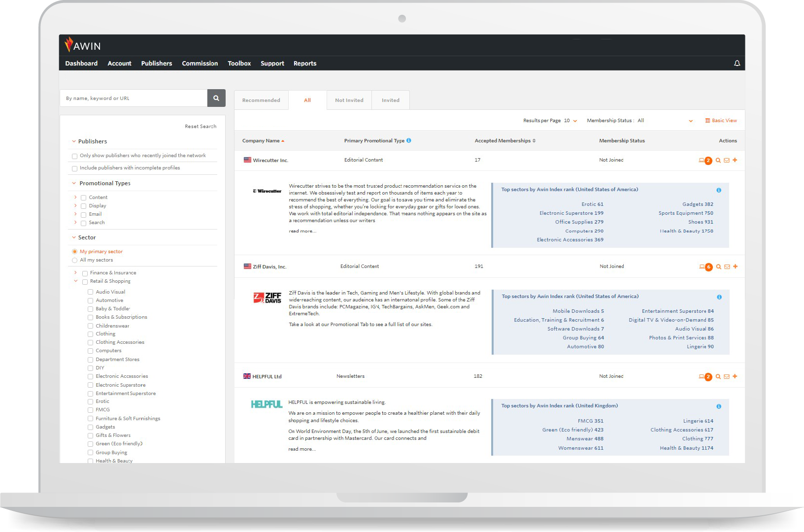Switch to the Recommended tab

pyautogui.click(x=261, y=100)
